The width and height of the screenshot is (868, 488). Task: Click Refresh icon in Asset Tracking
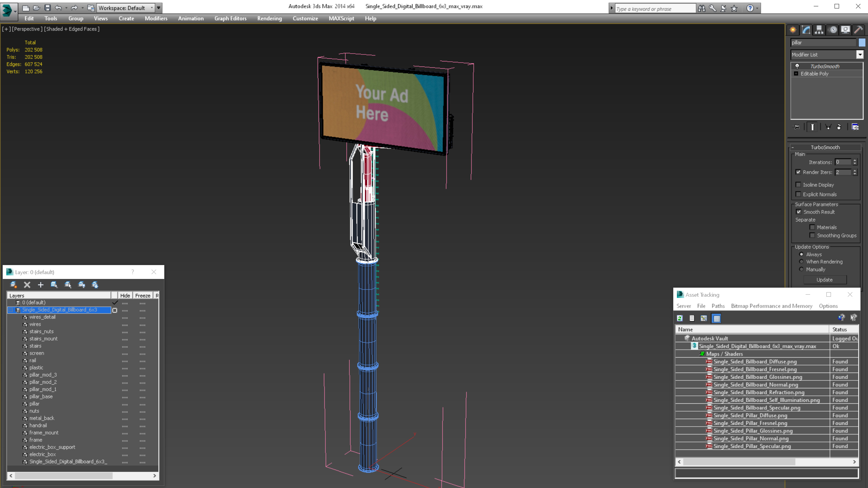click(x=680, y=318)
